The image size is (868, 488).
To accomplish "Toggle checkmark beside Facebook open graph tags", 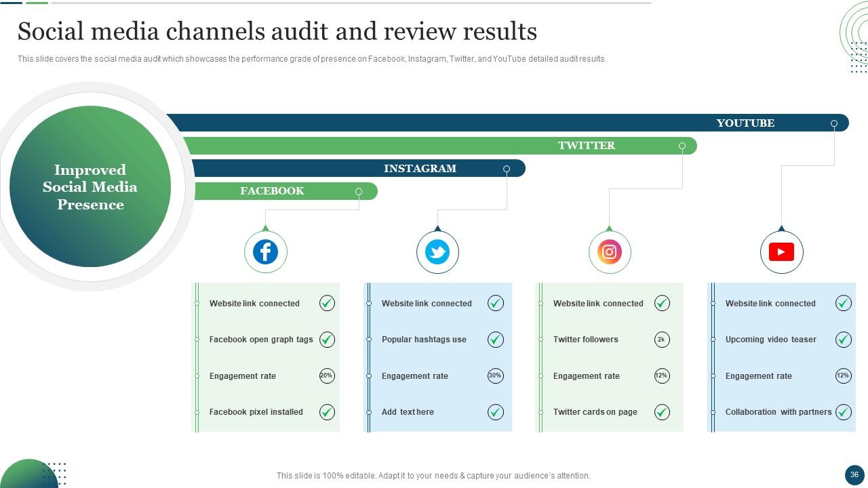I will point(327,340).
